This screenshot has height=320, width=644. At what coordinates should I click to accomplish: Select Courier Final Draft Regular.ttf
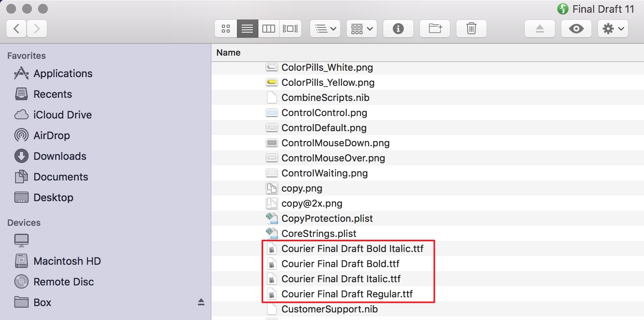[x=347, y=294]
